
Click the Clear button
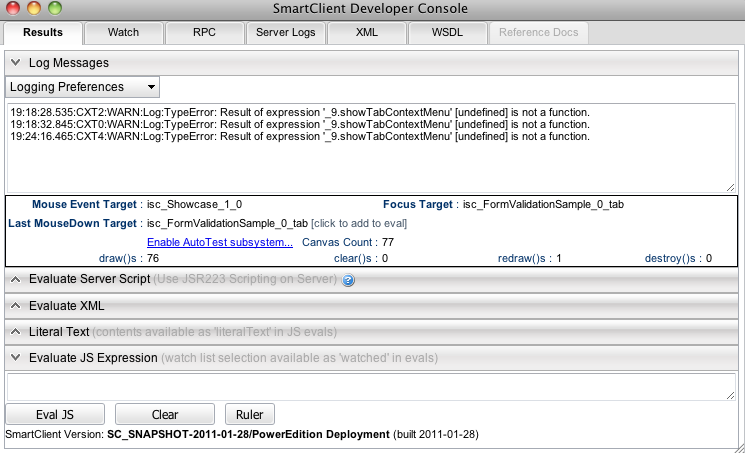point(165,414)
